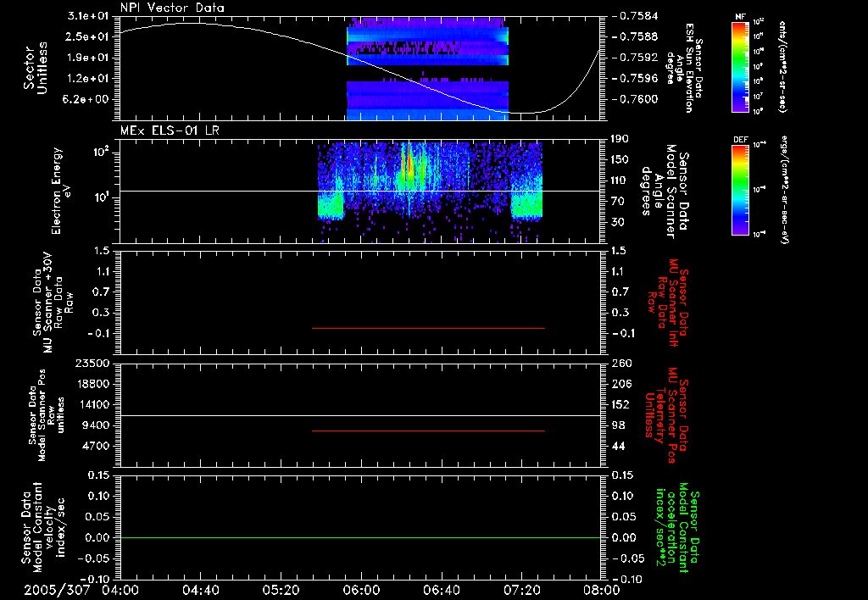Select the 'NPI Vector Data' panel title
The width and height of the screenshot is (868, 600).
tap(172, 8)
